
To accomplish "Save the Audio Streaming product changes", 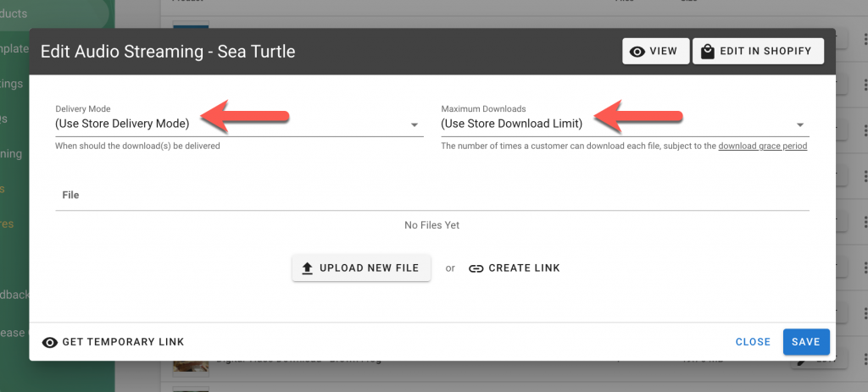I will (x=806, y=342).
